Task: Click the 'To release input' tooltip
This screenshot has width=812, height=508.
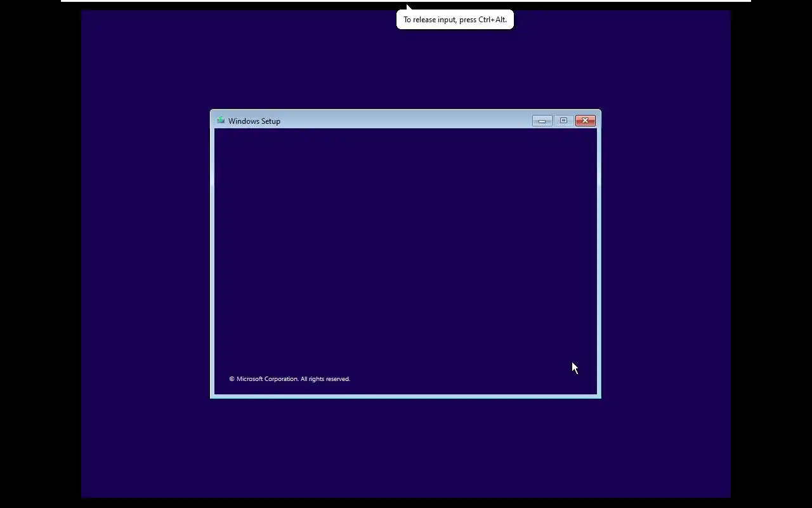Action: [455, 20]
